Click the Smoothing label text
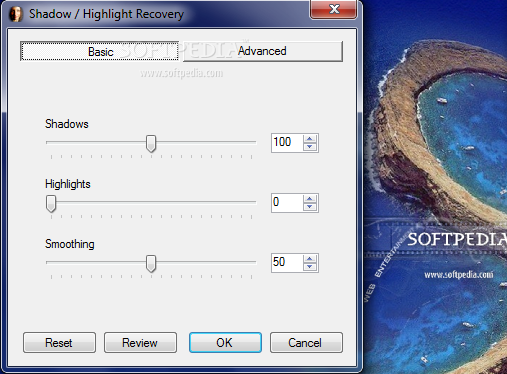Screen dimensions: 507x374 click(70, 244)
